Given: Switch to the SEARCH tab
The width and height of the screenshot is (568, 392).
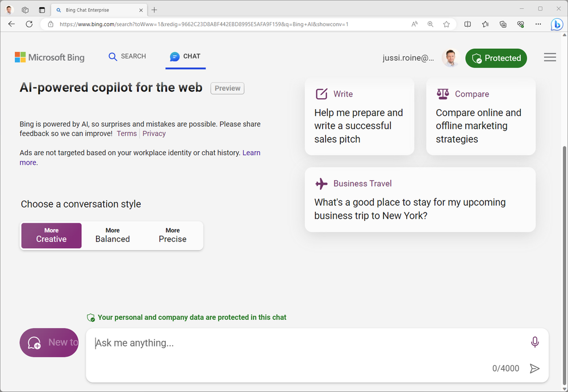Looking at the screenshot, I should tap(127, 56).
